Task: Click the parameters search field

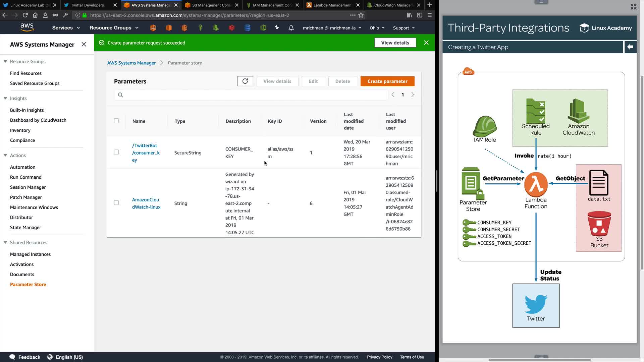Action: click(x=252, y=95)
